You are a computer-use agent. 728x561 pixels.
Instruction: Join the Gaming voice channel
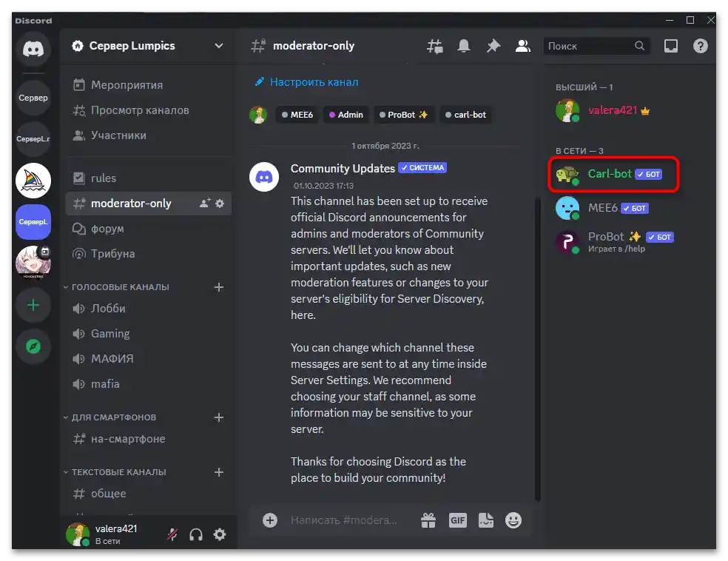click(149, 334)
